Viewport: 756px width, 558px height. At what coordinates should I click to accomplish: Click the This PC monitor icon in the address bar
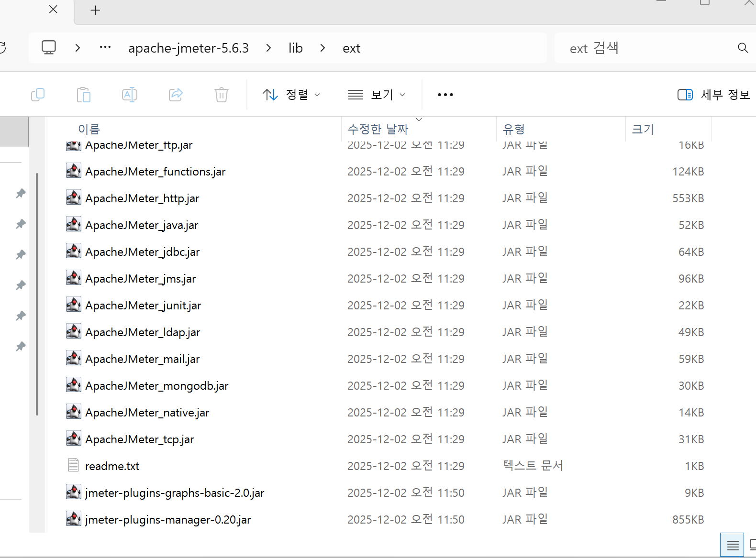(x=49, y=48)
